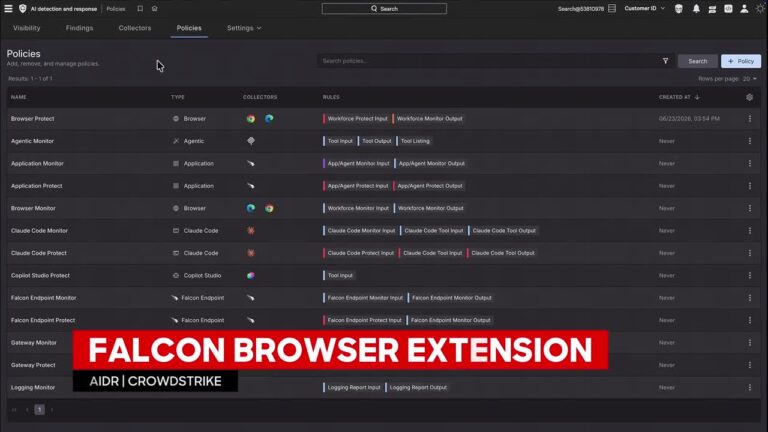Open row actions for Claude Code Protect
The width and height of the screenshot is (768, 432).
749,253
